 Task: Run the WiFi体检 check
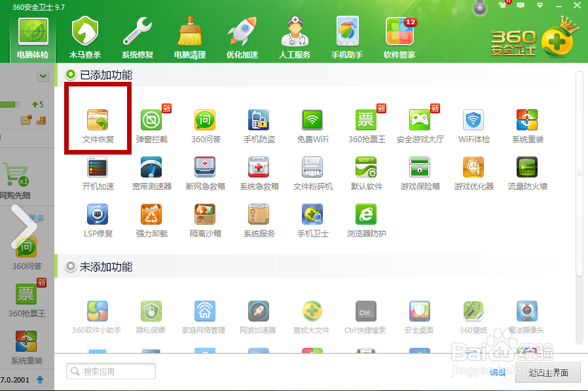coord(473,126)
